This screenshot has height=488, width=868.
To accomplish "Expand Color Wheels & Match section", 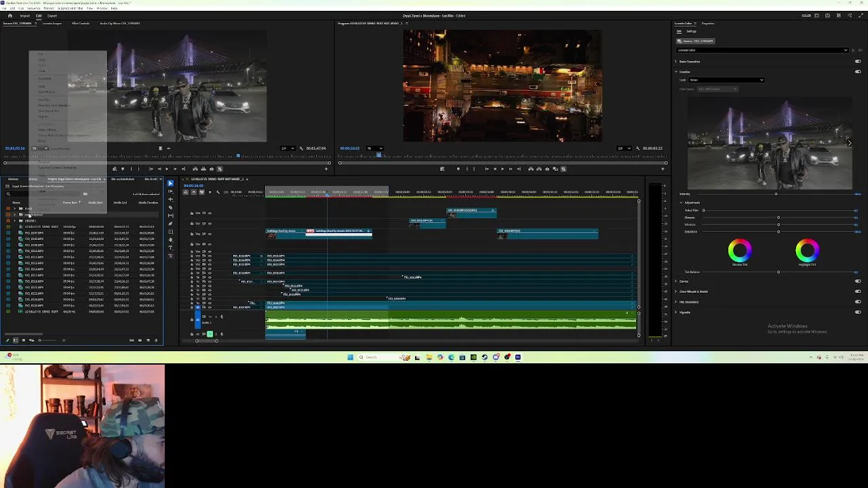I will coord(676,291).
